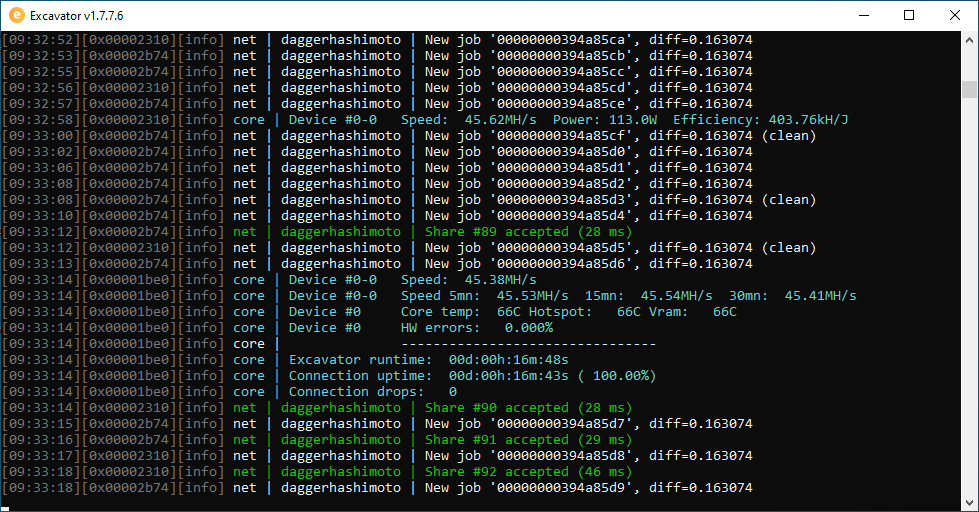The height and width of the screenshot is (512, 979).
Task: Click the 'HW errors: 0.000%' line
Action: click(x=476, y=328)
